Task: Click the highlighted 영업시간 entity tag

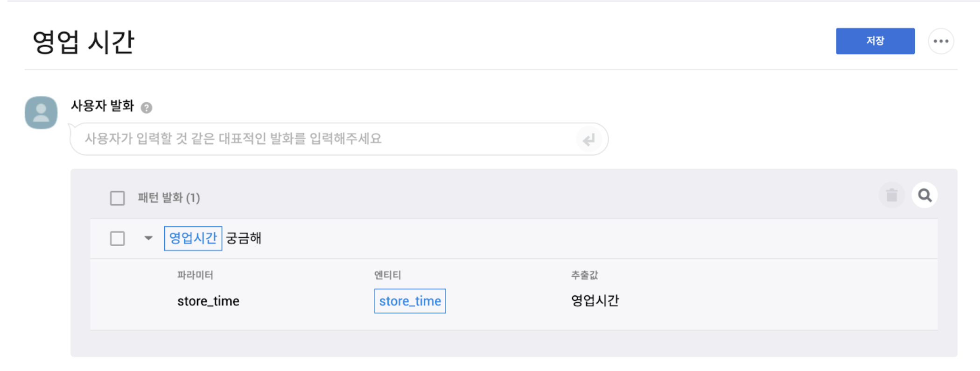Action: pos(193,238)
